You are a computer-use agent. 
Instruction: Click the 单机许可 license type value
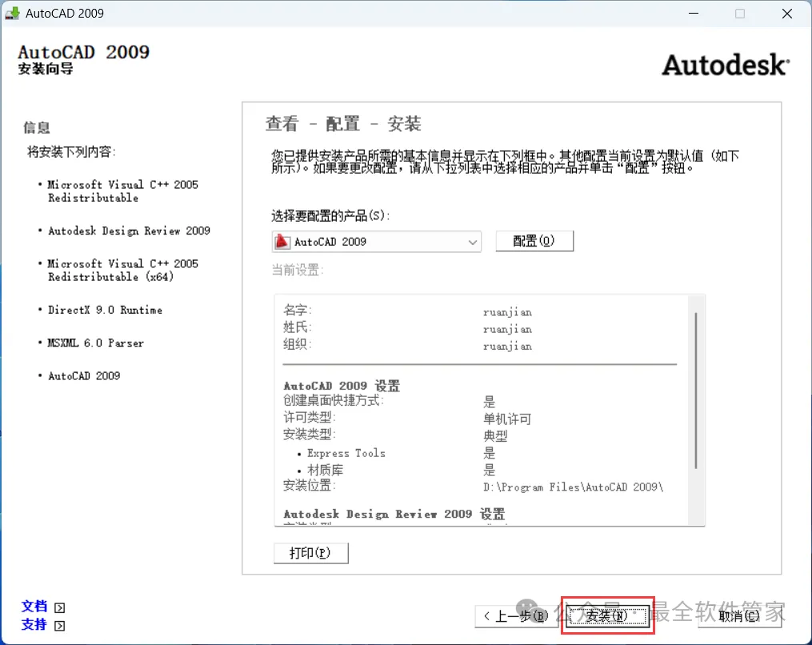click(x=507, y=419)
